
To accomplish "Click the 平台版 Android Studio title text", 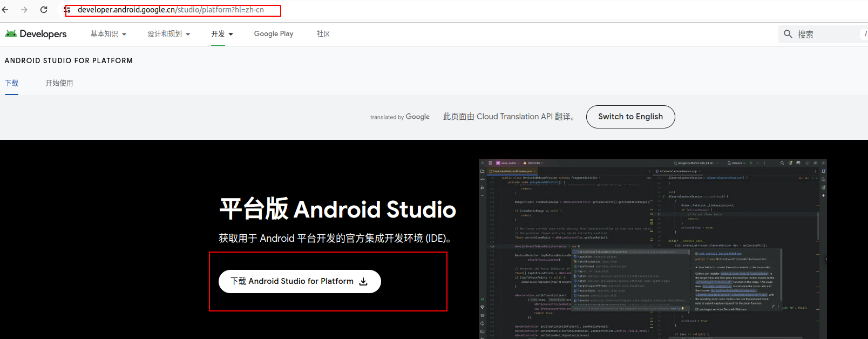I will click(x=337, y=209).
